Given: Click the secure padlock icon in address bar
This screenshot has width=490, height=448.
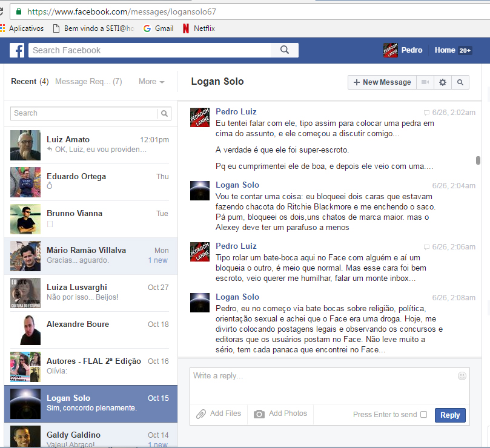Looking at the screenshot, I should tap(19, 12).
